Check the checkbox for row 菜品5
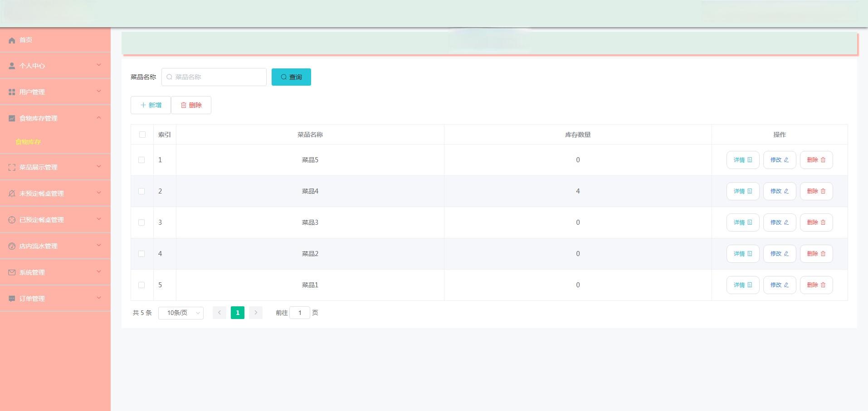 (x=141, y=160)
